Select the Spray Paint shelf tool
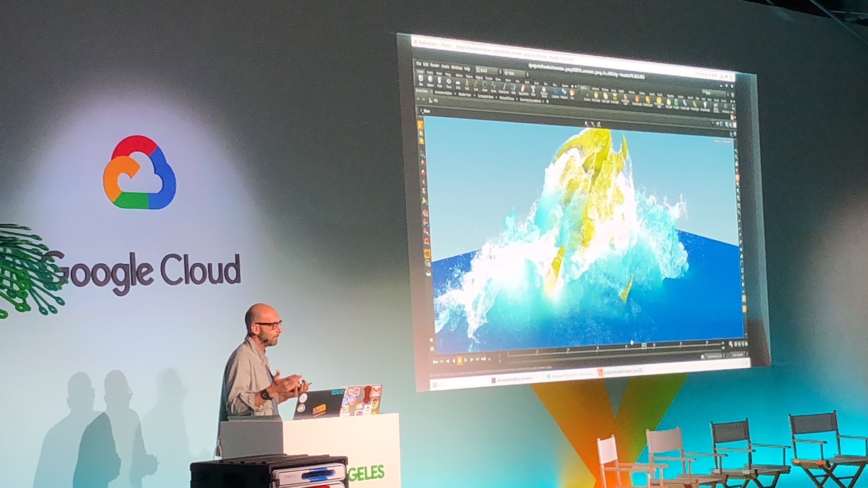The width and height of the screenshot is (868, 488). [523, 90]
